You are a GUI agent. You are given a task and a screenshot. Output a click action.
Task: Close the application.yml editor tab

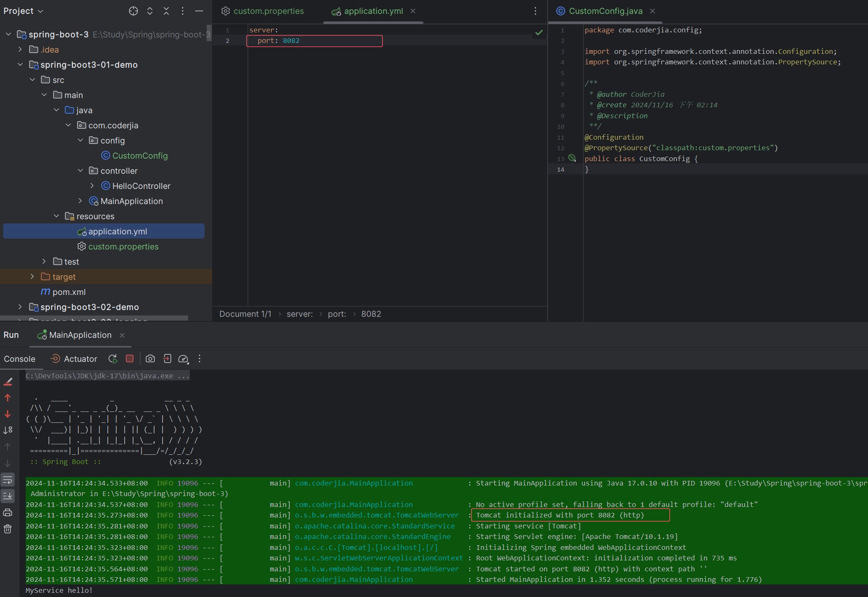click(x=413, y=11)
